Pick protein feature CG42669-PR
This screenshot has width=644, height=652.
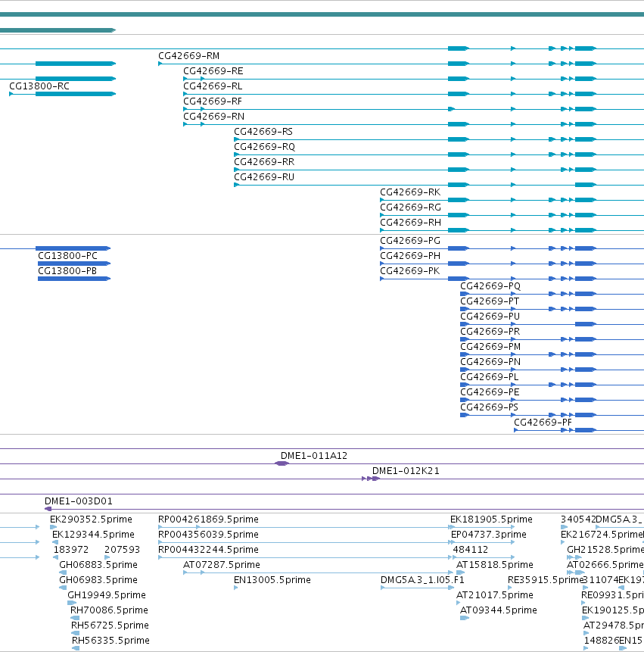[490, 332]
